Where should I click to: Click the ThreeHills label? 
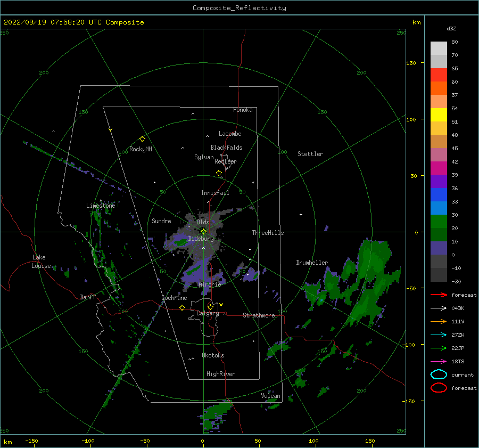(268, 233)
